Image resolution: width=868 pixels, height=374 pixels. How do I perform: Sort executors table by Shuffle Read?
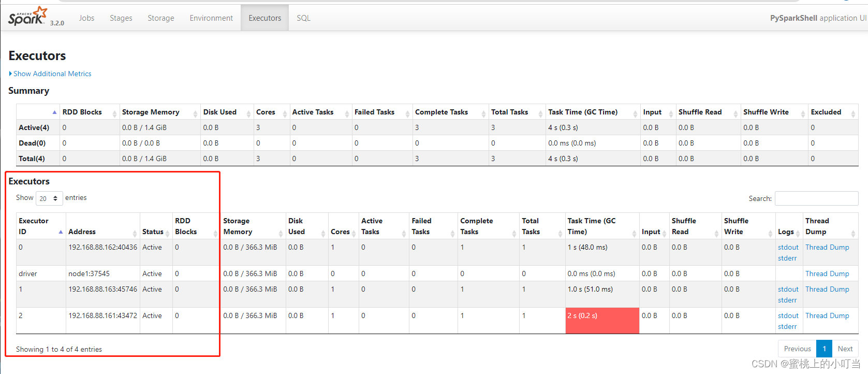695,226
